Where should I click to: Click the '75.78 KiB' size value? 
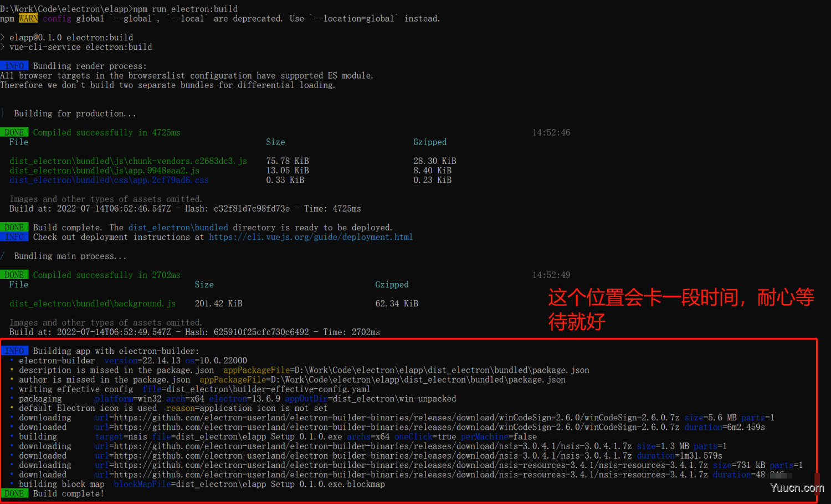(288, 161)
